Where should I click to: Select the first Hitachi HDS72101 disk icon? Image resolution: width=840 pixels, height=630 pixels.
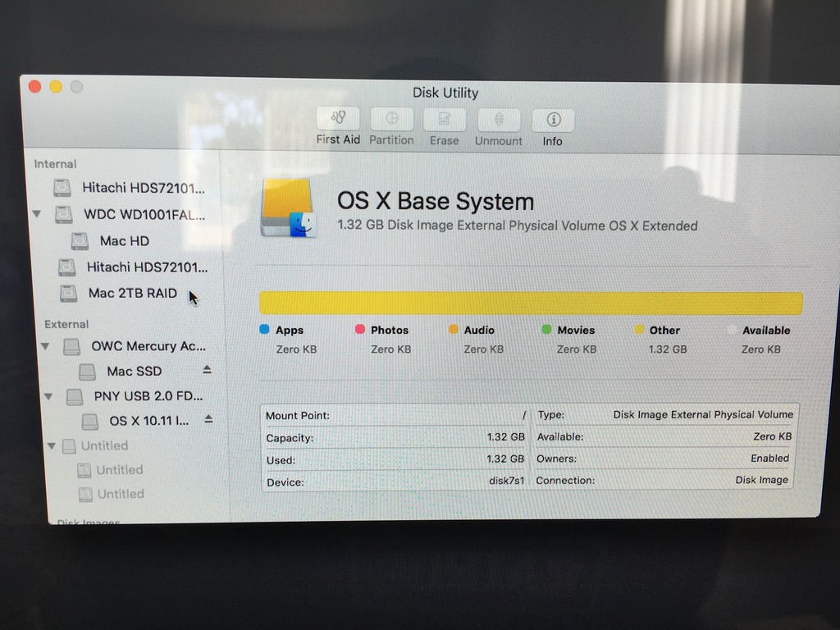pos(62,188)
